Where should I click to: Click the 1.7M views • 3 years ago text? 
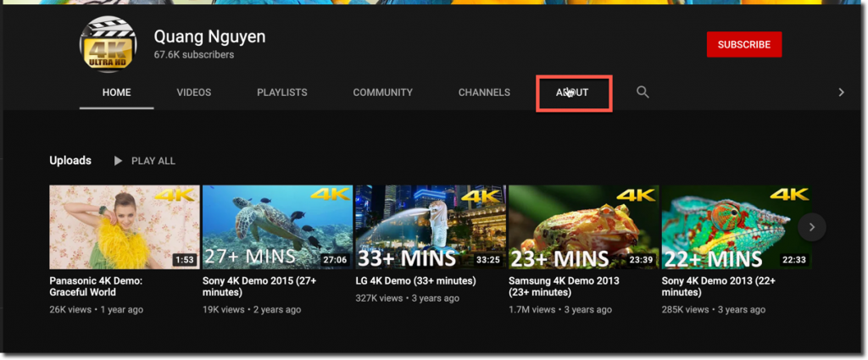(x=560, y=310)
